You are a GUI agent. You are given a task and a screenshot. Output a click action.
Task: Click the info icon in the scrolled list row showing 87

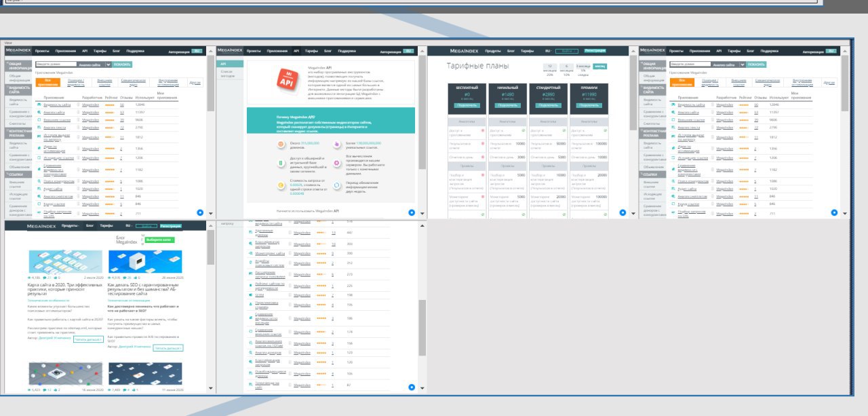pyautogui.click(x=290, y=384)
